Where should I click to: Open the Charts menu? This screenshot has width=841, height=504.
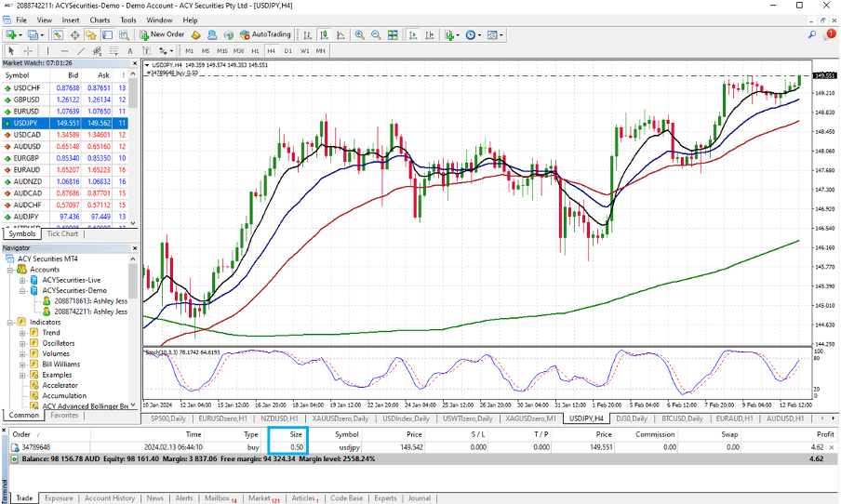(100, 20)
